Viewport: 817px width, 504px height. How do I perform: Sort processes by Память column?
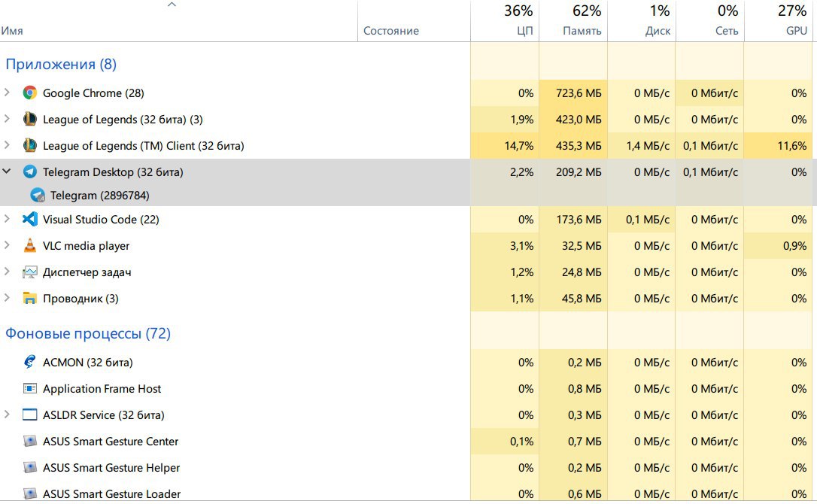point(573,21)
